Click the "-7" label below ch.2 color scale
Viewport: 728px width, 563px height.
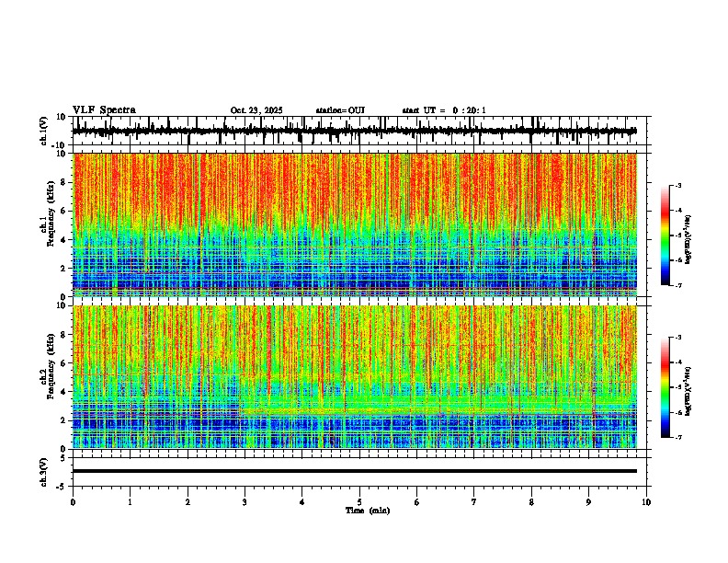point(677,437)
